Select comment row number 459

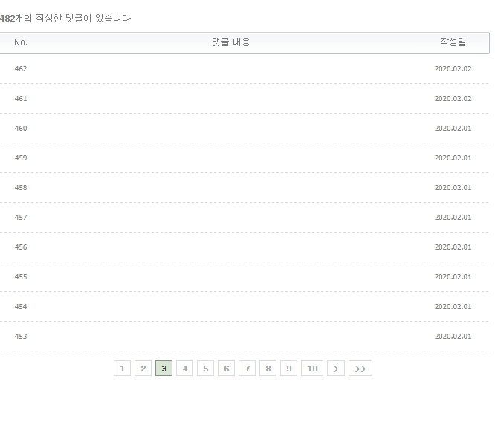click(x=245, y=158)
